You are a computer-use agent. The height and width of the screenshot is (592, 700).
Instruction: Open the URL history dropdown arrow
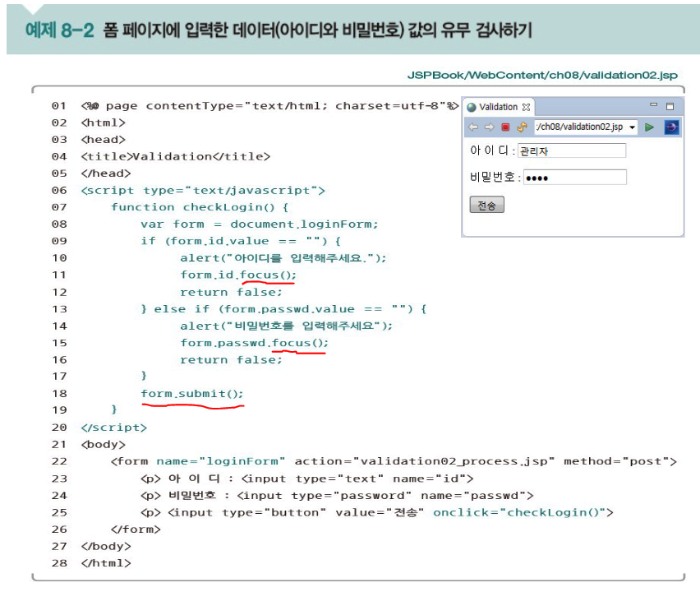pyautogui.click(x=632, y=127)
